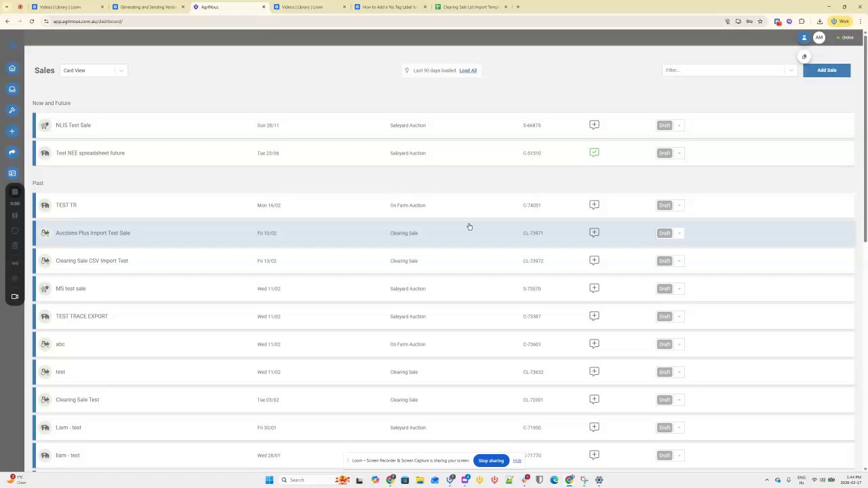Open comments for TEST TR sale
This screenshot has width=868, height=488.
click(594, 205)
